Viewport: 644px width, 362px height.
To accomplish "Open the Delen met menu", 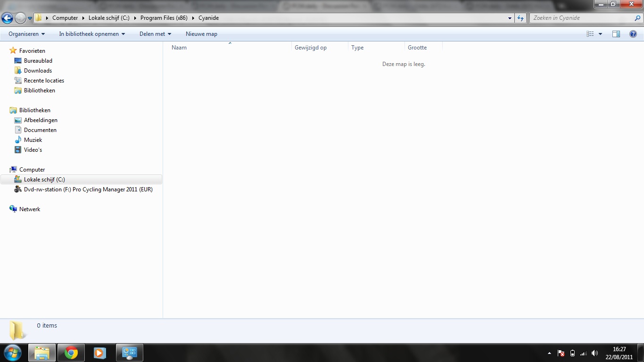I will [x=155, y=34].
